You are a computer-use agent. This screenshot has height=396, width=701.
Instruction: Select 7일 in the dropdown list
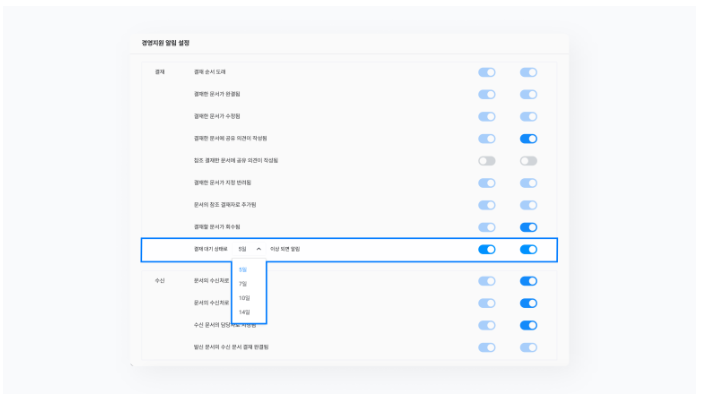tap(243, 284)
